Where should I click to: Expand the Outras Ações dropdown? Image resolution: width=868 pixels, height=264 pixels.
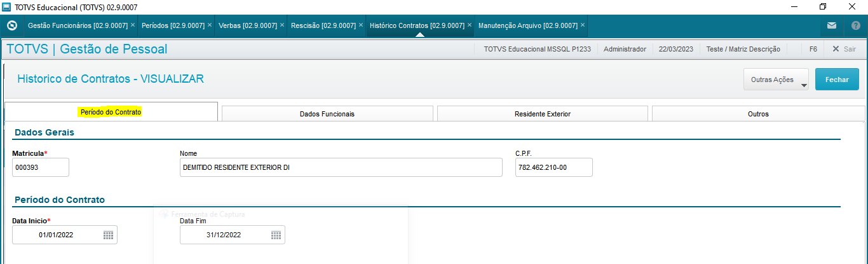[x=776, y=80]
